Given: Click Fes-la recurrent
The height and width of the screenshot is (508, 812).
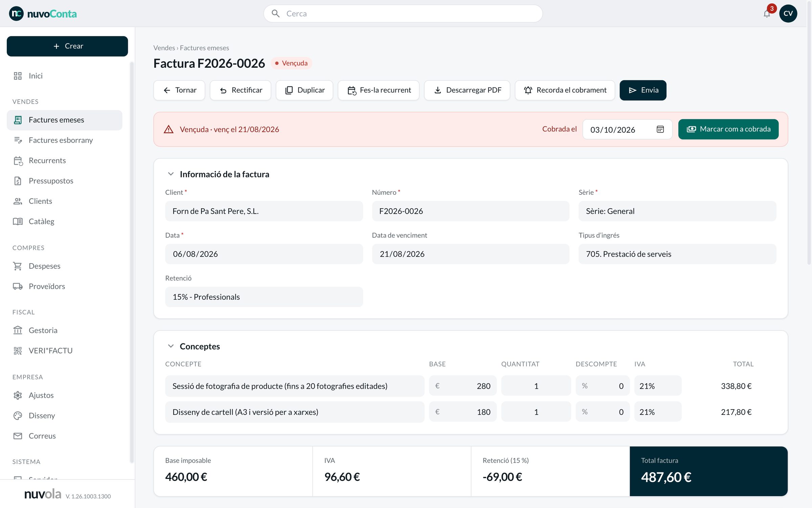Looking at the screenshot, I should coord(379,90).
